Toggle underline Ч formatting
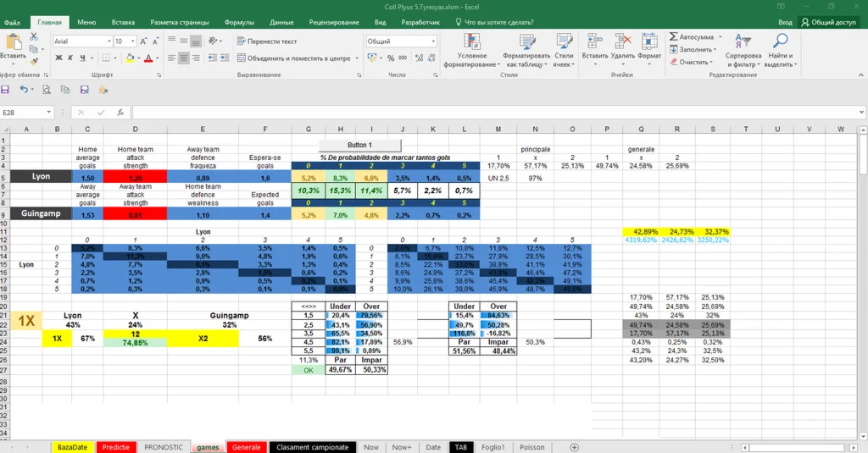 tap(82, 58)
